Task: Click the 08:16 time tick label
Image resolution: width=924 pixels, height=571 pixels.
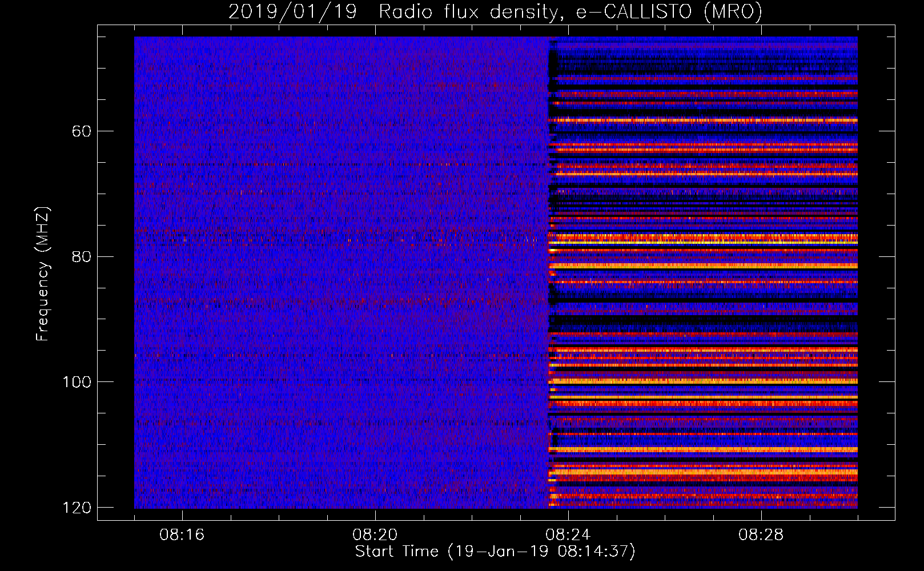Action: point(182,535)
